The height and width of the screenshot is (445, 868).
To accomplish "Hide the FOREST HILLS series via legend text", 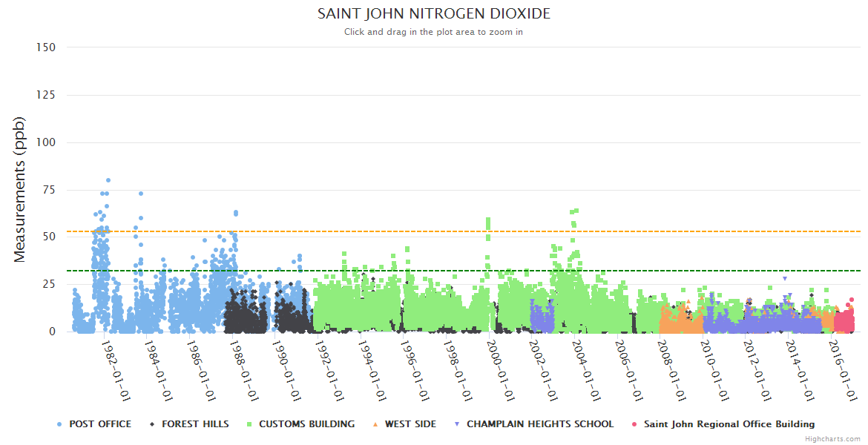I will [196, 424].
